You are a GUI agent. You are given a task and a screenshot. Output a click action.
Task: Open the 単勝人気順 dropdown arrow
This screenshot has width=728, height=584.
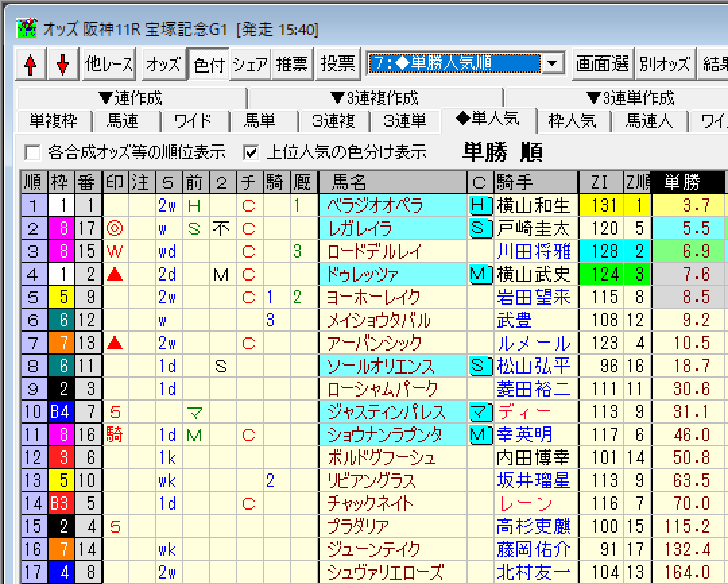click(x=553, y=63)
